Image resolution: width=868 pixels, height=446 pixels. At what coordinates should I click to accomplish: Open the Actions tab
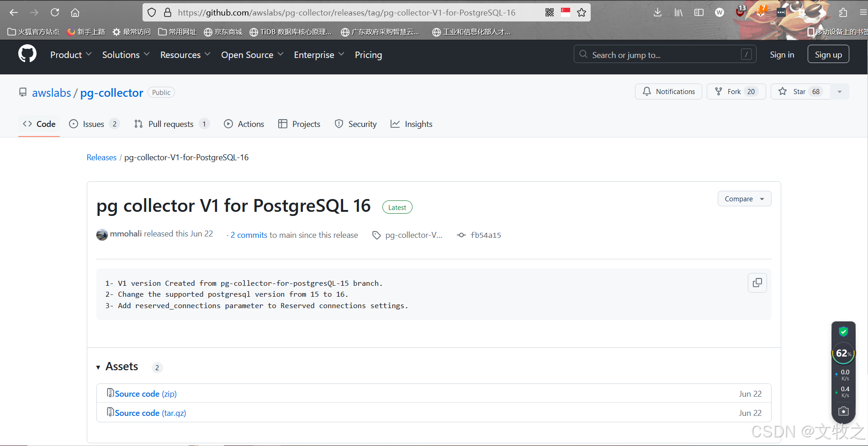[x=244, y=124]
